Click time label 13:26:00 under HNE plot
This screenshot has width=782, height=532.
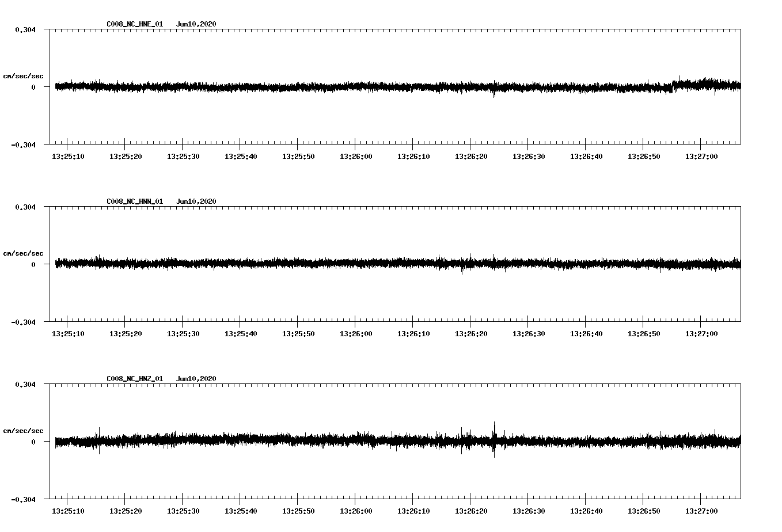pyautogui.click(x=356, y=156)
